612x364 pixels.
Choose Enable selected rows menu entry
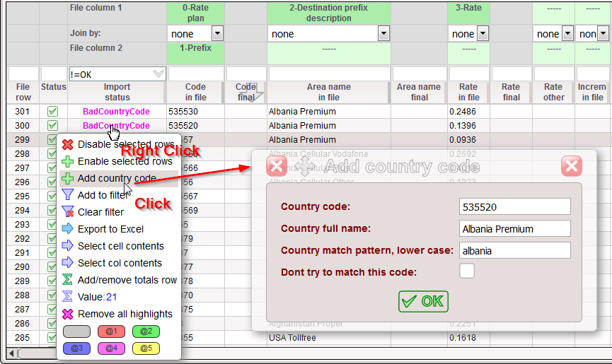tap(119, 161)
